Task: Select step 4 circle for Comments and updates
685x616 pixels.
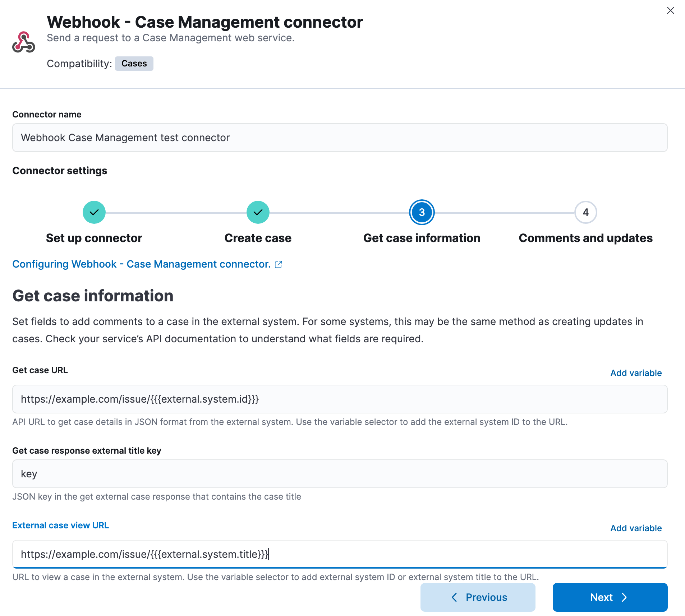Action: pos(585,212)
